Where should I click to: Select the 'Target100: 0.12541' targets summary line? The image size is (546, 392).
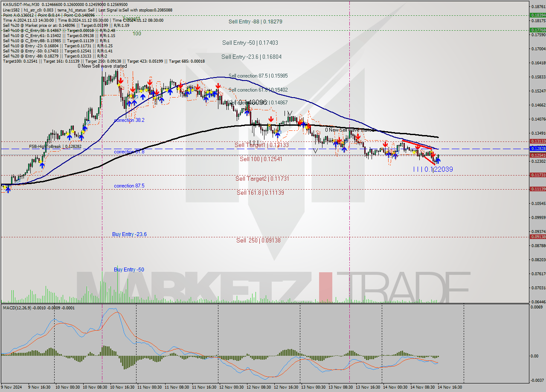[x=104, y=61]
